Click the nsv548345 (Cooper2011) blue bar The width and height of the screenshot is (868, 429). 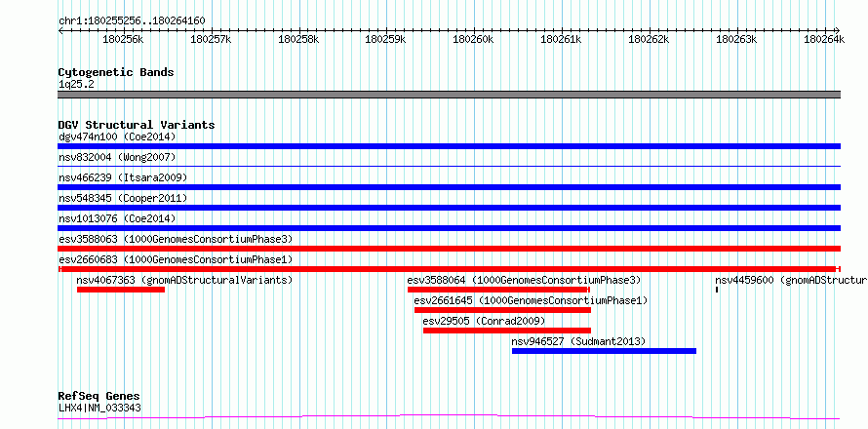[449, 208]
